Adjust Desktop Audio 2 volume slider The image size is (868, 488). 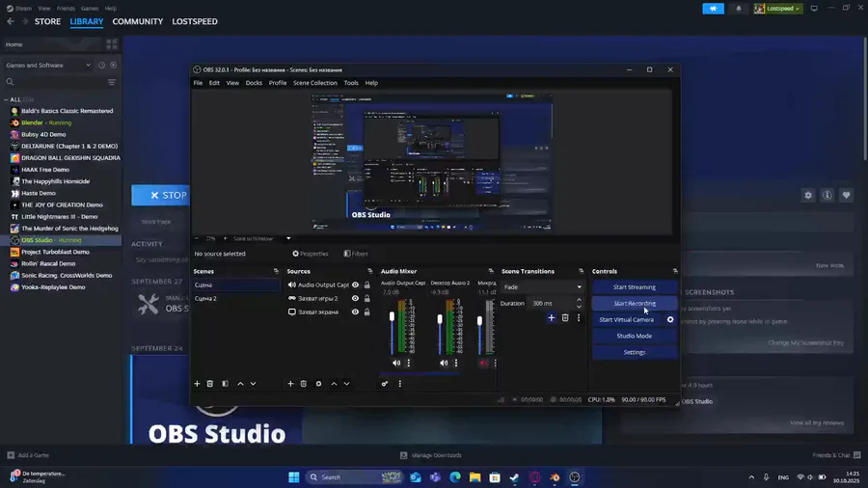point(440,319)
